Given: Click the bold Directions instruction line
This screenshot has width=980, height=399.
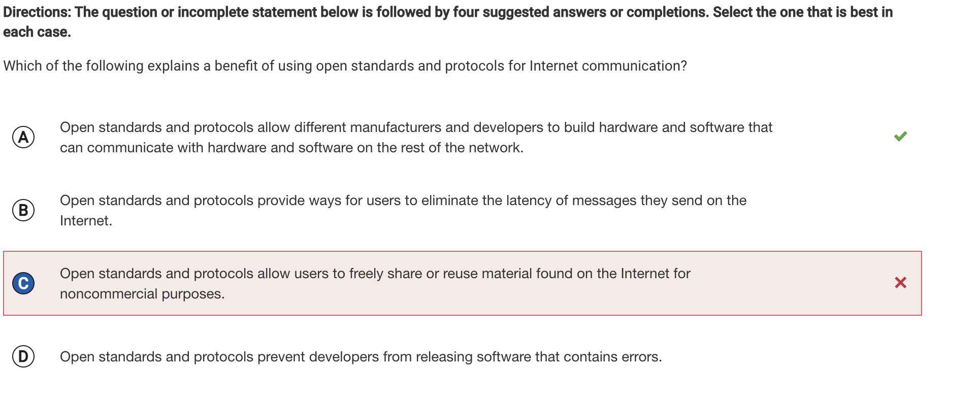Looking at the screenshot, I should (447, 12).
